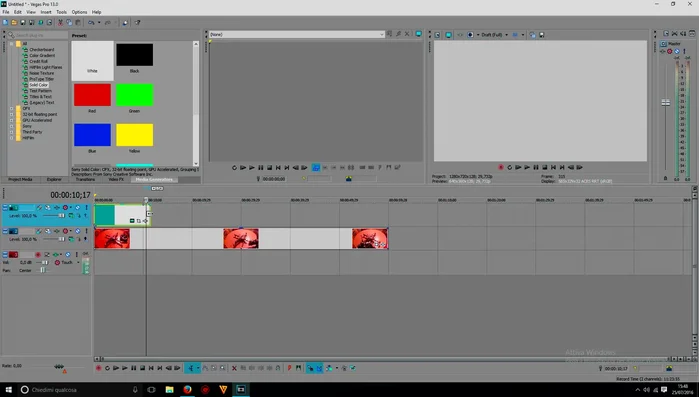Click Play in the trimmer window transport
Viewport: 699px width, 397px height.
[252, 168]
